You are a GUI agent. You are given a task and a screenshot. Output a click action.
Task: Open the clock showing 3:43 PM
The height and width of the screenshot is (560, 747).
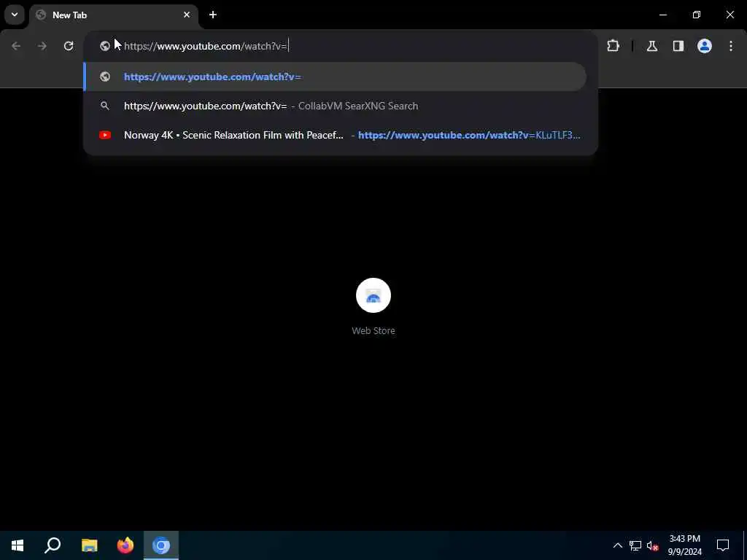684,545
